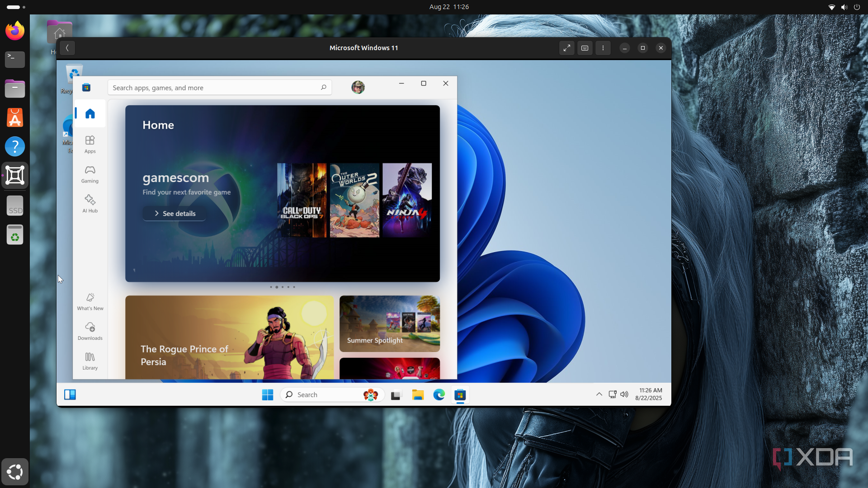Image resolution: width=868 pixels, height=488 pixels.
Task: Open Task View on Windows taskbar
Action: pyautogui.click(x=396, y=395)
